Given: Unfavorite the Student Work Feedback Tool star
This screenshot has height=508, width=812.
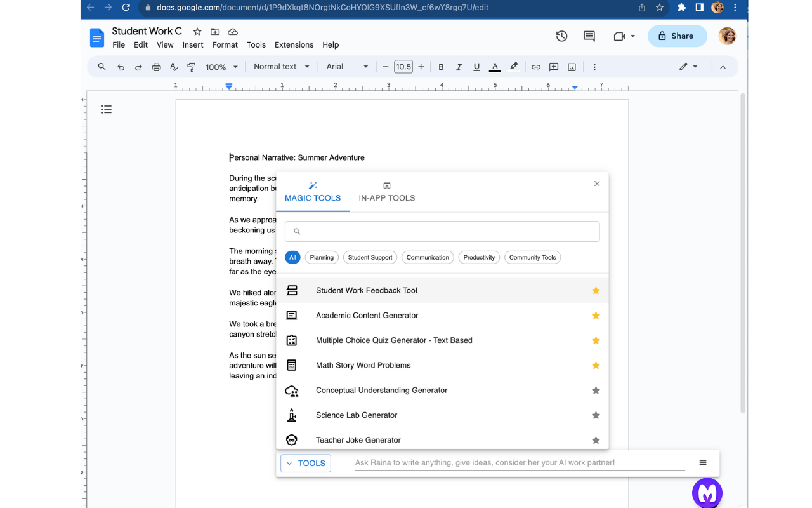Looking at the screenshot, I should pos(596,291).
